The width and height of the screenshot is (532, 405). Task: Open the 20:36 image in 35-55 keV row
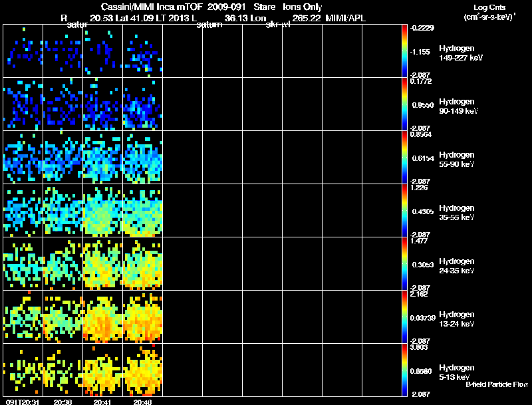click(x=63, y=210)
